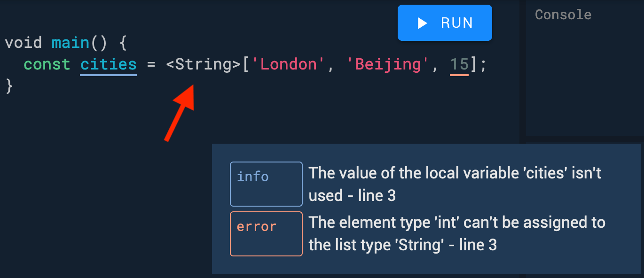Click the underlined number 15 in code

[x=459, y=65]
